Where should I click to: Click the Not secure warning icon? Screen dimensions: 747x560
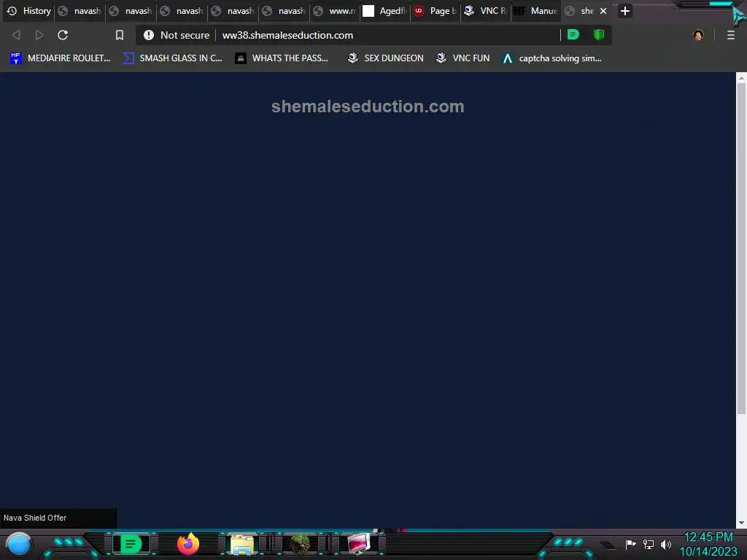tap(149, 35)
